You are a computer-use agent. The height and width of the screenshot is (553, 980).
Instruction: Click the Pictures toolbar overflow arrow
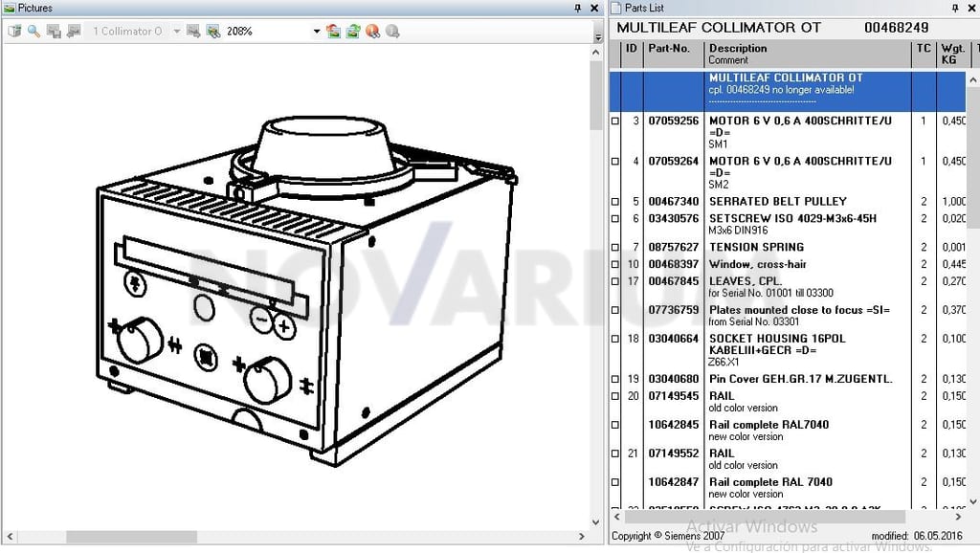(x=598, y=37)
